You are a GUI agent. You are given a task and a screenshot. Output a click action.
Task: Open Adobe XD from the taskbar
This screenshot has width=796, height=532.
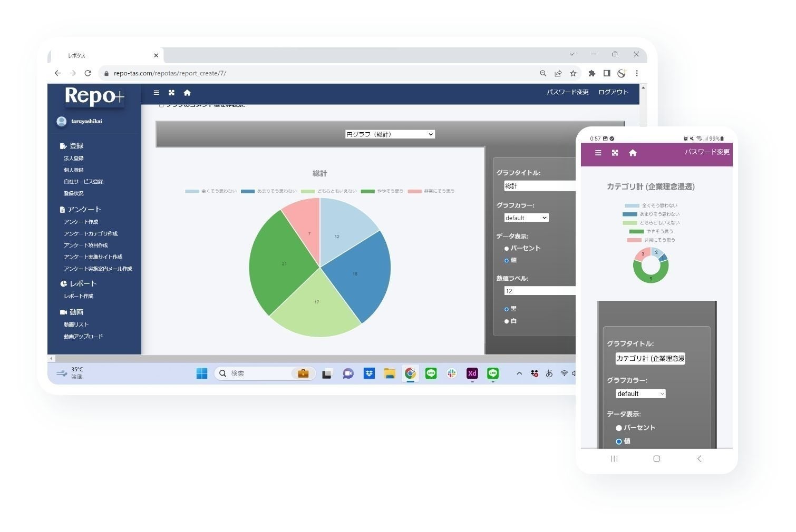[x=472, y=373]
